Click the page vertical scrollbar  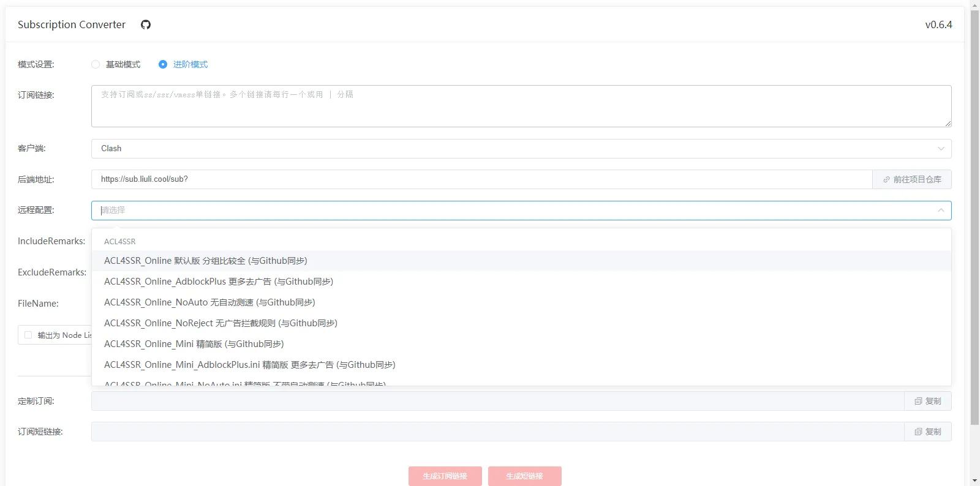(x=974, y=217)
